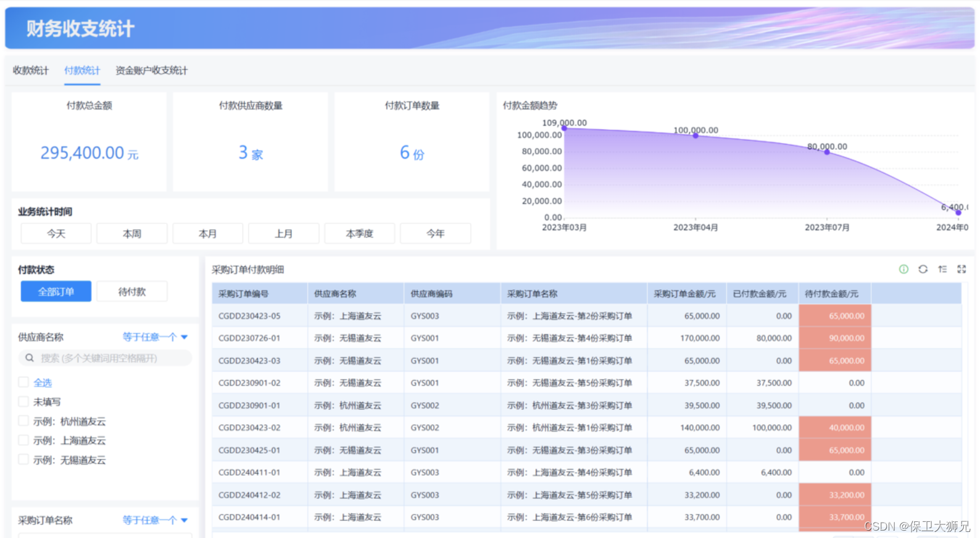Click red 90,000.00 pending amount cell

tap(835, 338)
